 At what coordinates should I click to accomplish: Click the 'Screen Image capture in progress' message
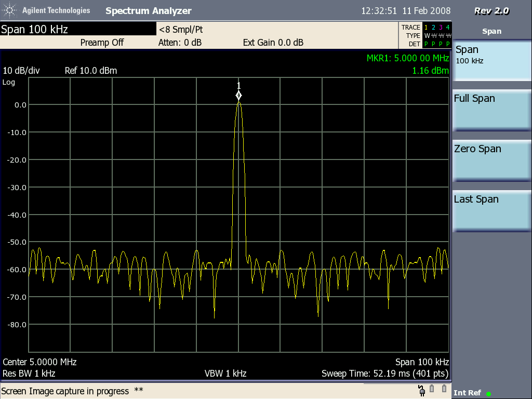pos(65,391)
